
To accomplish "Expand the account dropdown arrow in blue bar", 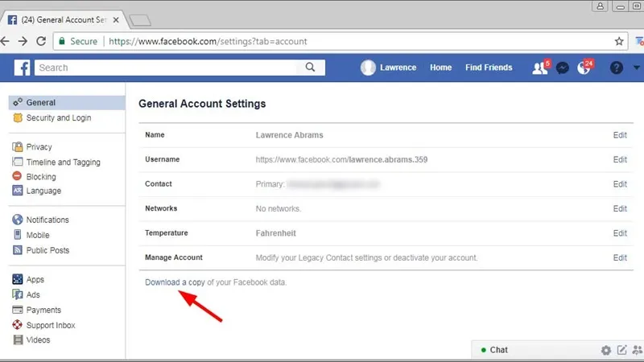I will coord(636,68).
